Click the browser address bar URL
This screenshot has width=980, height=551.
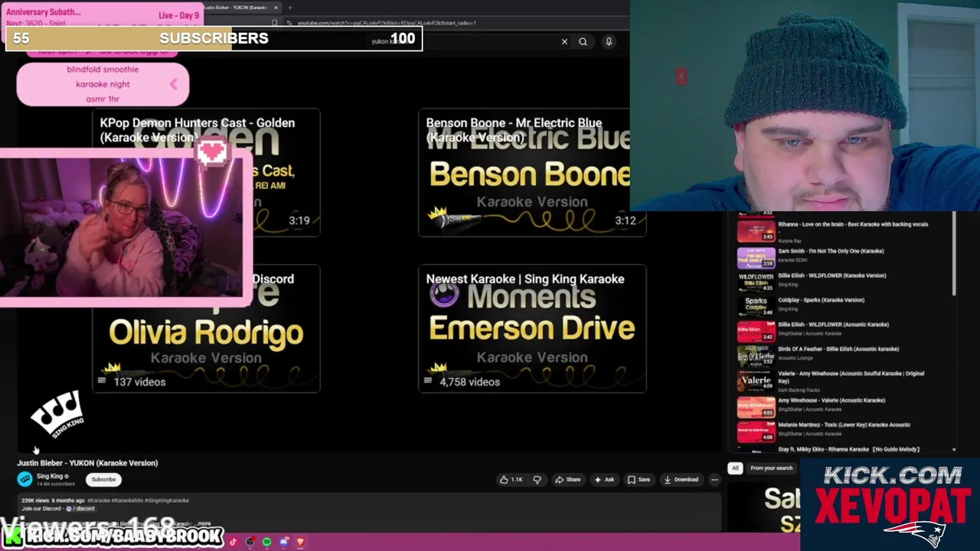387,23
